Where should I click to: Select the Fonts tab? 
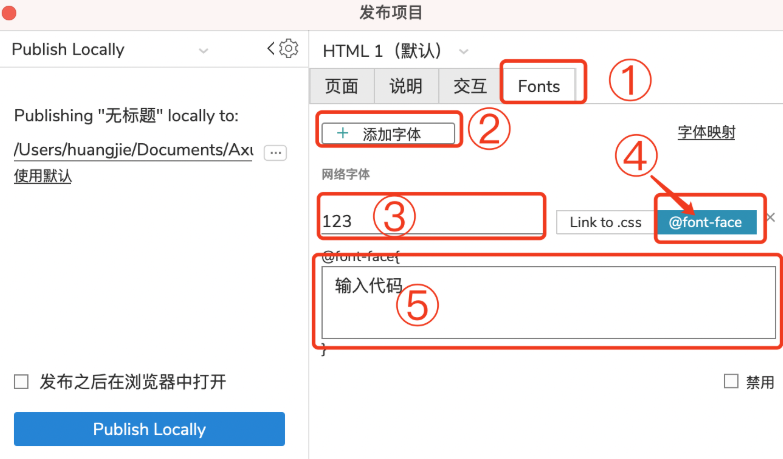click(x=539, y=86)
